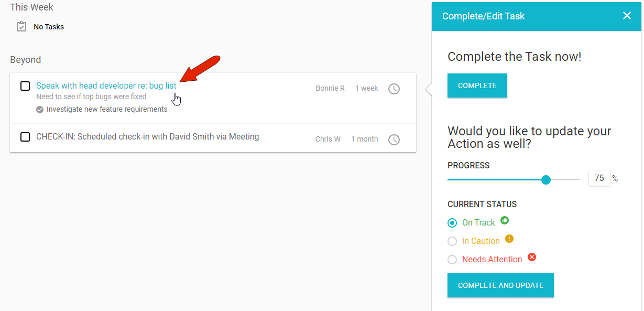Click green thumbs-up On Track icon
644x311 pixels.
pyautogui.click(x=505, y=220)
